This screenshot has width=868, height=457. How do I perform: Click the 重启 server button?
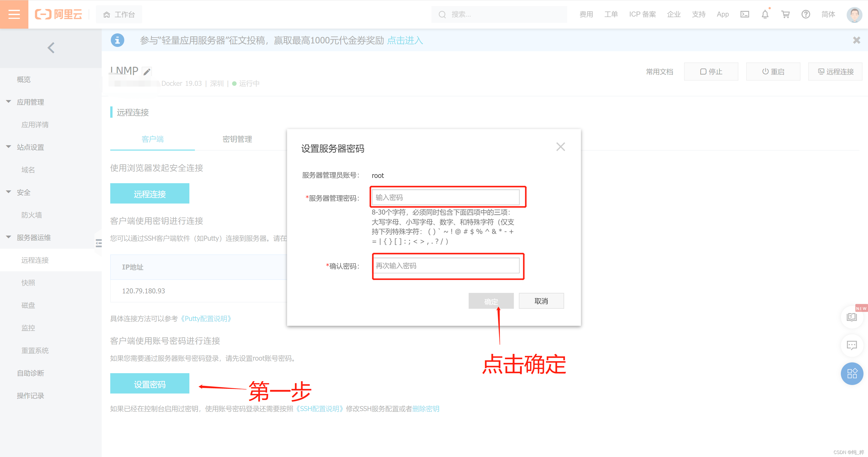pyautogui.click(x=773, y=71)
